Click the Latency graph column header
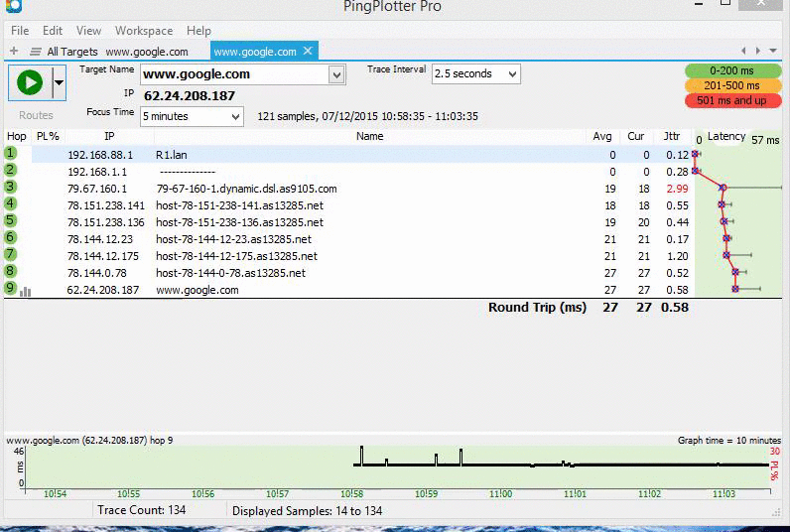Image resolution: width=790 pixels, height=532 pixels. pyautogui.click(x=726, y=137)
